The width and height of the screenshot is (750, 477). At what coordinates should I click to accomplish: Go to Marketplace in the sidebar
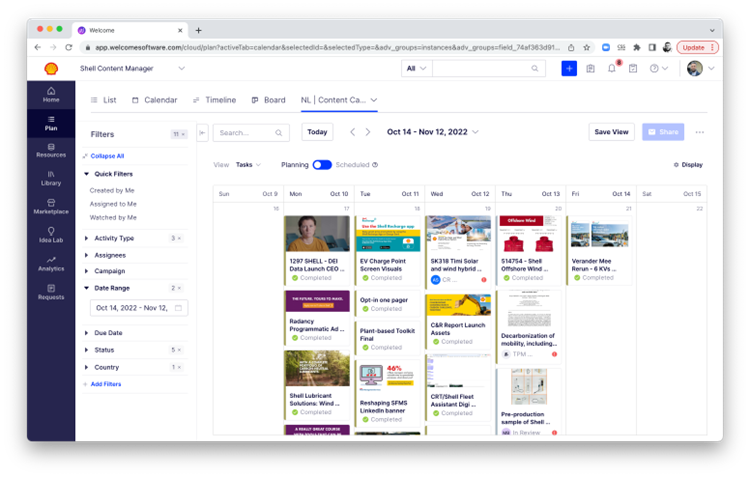click(x=50, y=206)
